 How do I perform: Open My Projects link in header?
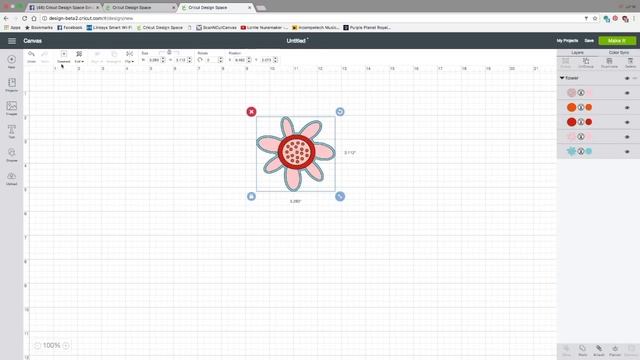tap(567, 41)
